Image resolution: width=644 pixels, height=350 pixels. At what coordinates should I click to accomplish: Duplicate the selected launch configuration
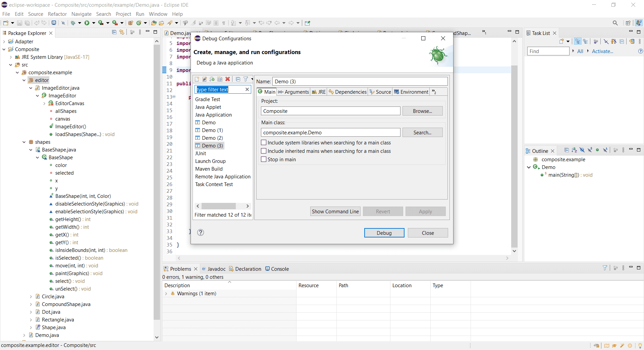pyautogui.click(x=220, y=79)
